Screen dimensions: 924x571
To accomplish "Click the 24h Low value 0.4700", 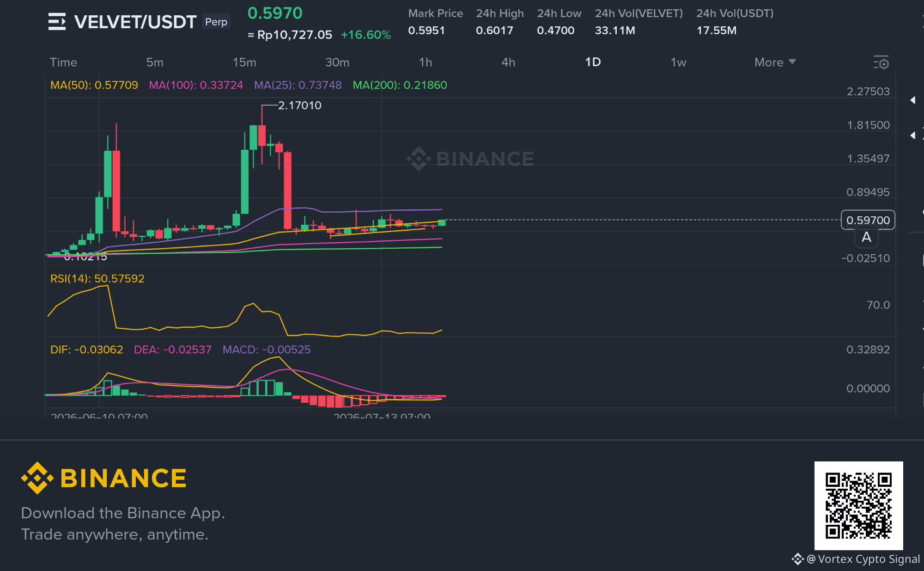I will pos(556,31).
